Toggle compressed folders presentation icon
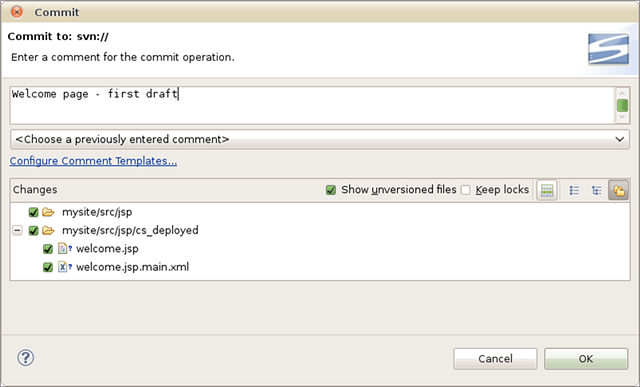 tap(618, 190)
